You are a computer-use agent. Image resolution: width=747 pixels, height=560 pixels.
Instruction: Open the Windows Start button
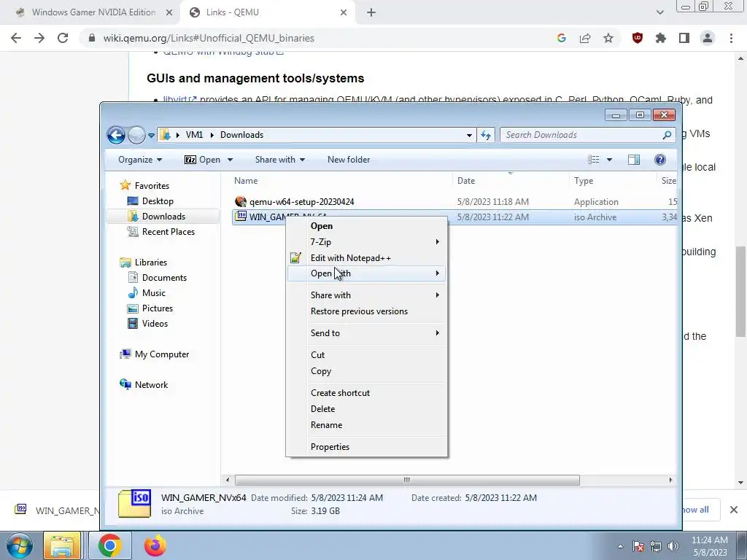20,545
